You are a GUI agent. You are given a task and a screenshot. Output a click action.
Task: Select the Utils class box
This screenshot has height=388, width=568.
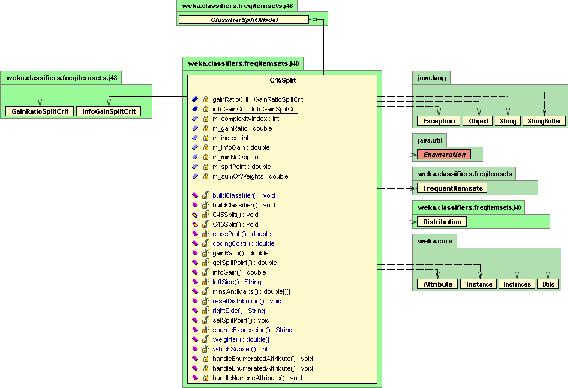point(548,284)
